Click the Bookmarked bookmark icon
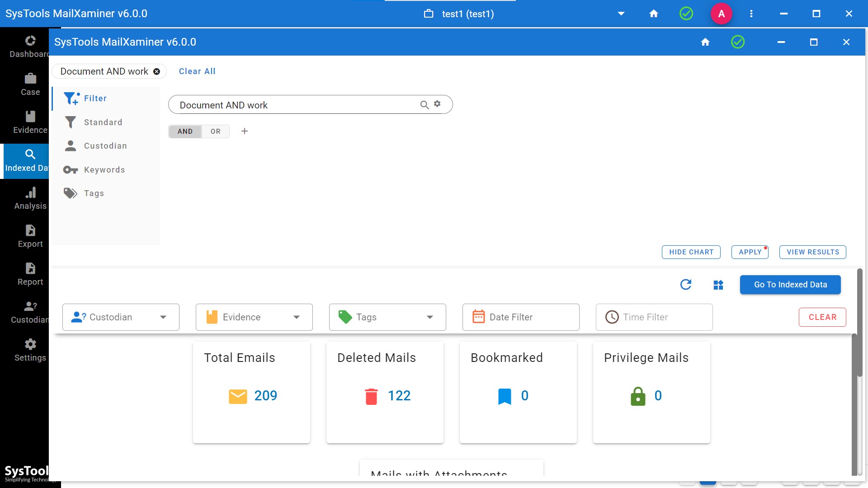Screen dimensions: 868x488 pyautogui.click(x=505, y=396)
